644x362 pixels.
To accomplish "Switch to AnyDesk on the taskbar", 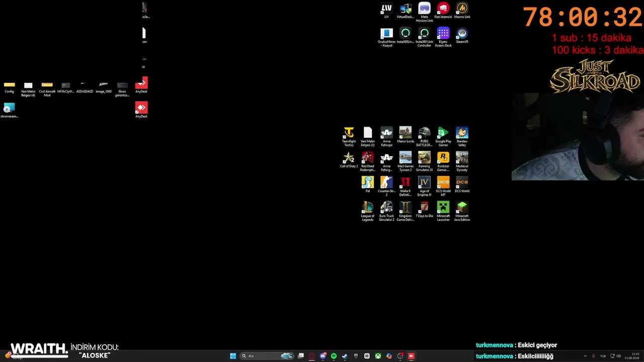I will coord(411,356).
